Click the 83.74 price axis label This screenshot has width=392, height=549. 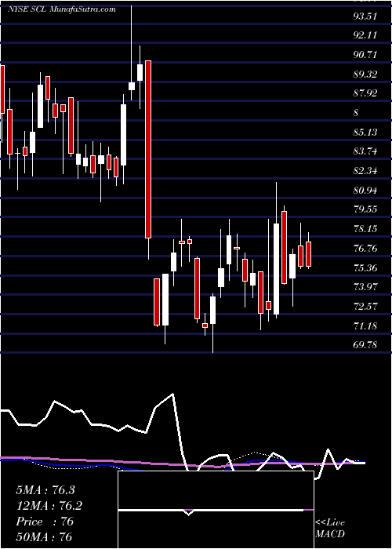pyautogui.click(x=365, y=151)
